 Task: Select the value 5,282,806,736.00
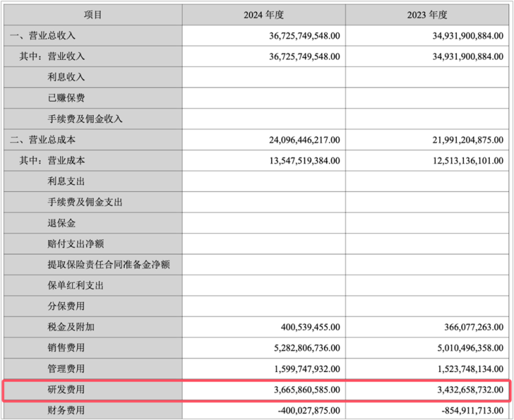[307, 348]
